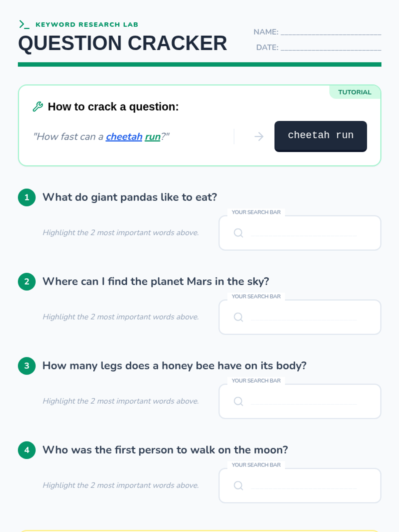The height and width of the screenshot is (532, 399).
Task: Click the green number 4 badge
Action: (27, 450)
